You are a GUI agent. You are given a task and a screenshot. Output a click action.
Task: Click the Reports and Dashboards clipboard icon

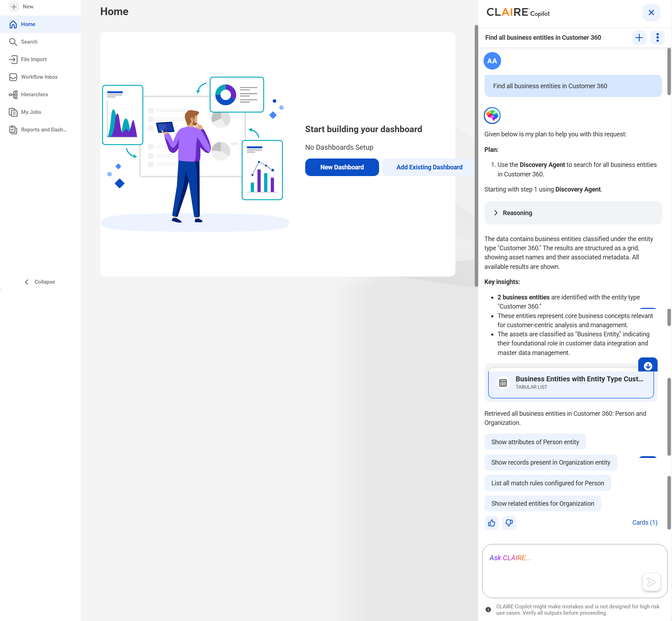click(13, 130)
